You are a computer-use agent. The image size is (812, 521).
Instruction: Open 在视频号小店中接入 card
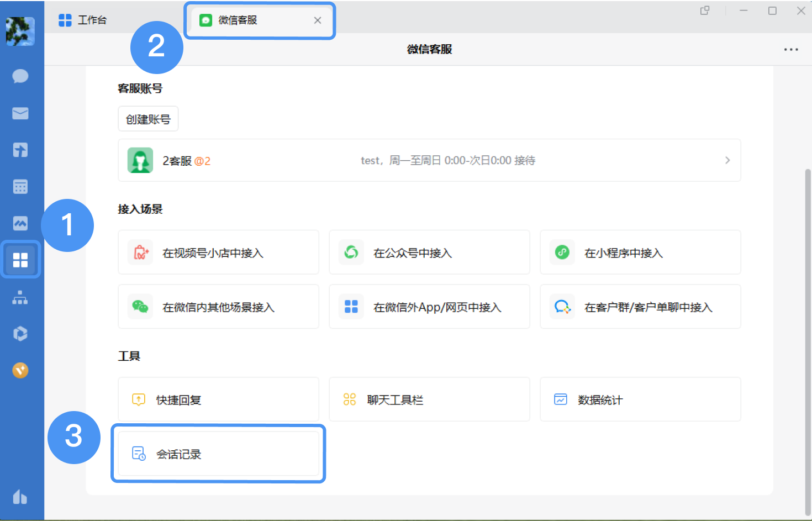click(x=218, y=252)
